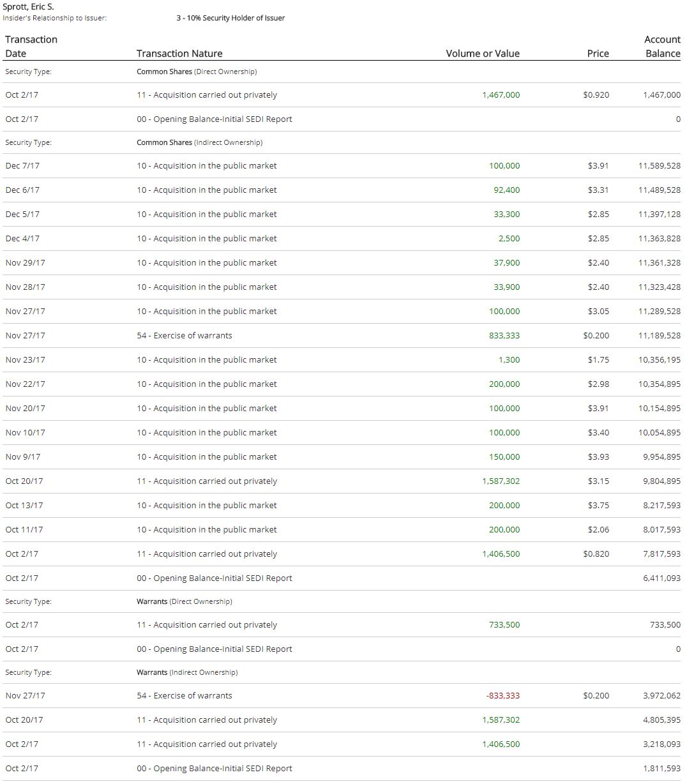Click the "Volume or Value" column header
Image resolution: width=687 pixels, height=784 pixels.
[483, 54]
